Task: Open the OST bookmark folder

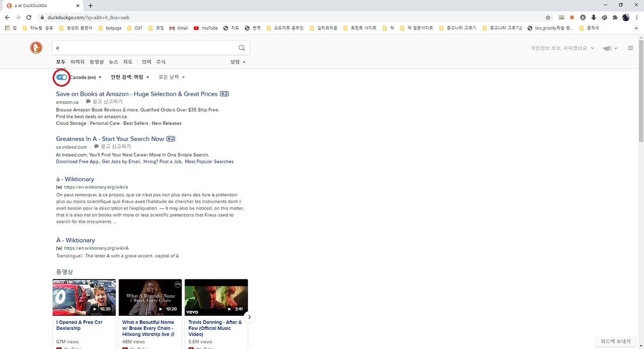Action: 135,28
